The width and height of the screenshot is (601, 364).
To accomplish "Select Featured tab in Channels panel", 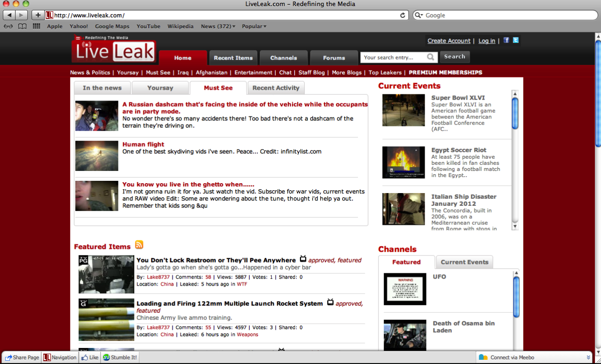I will pos(406,262).
